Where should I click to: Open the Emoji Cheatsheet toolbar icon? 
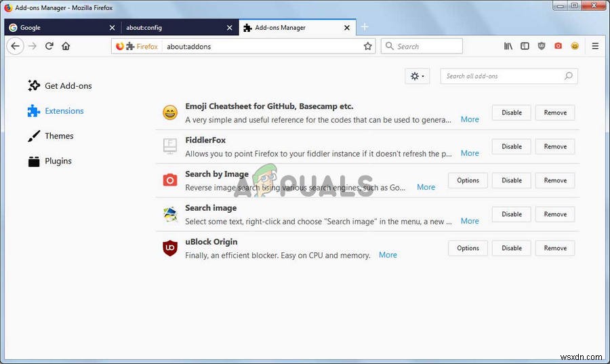[575, 46]
